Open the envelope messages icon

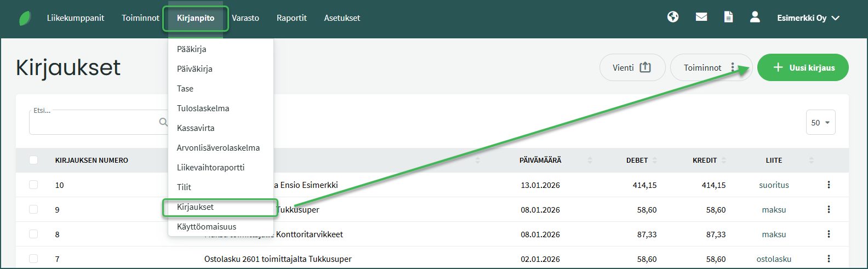(x=701, y=18)
